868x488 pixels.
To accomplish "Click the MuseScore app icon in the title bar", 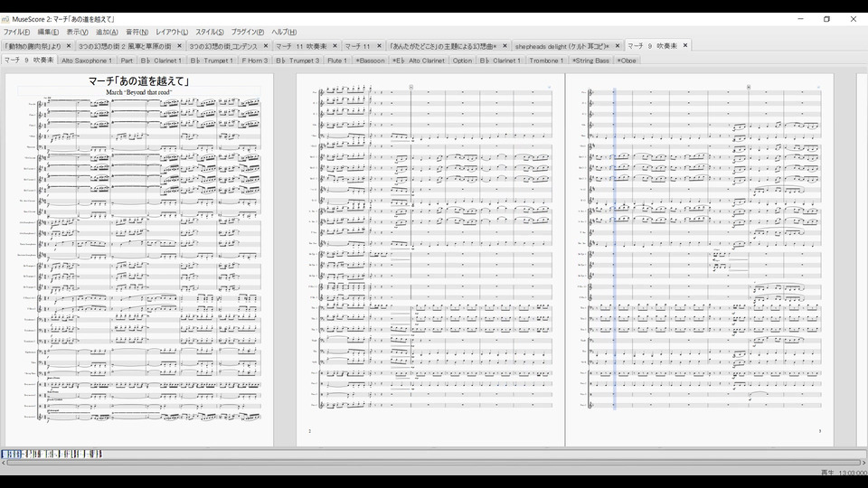I will [x=5, y=19].
